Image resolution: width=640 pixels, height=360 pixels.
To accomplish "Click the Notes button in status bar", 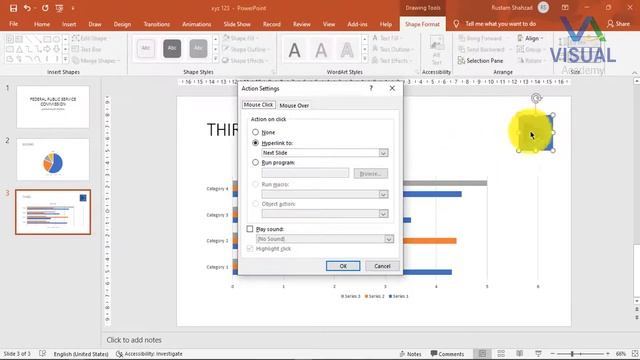I will tap(411, 354).
